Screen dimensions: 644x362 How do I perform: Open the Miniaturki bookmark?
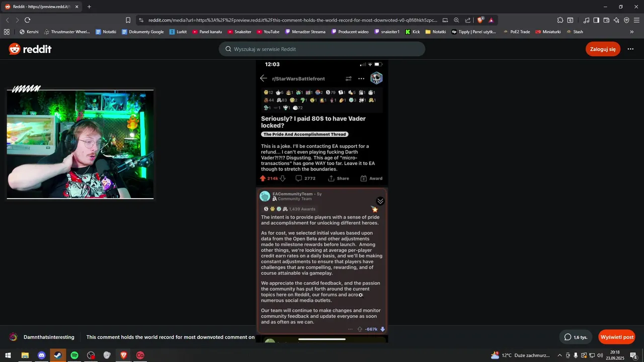[548, 32]
